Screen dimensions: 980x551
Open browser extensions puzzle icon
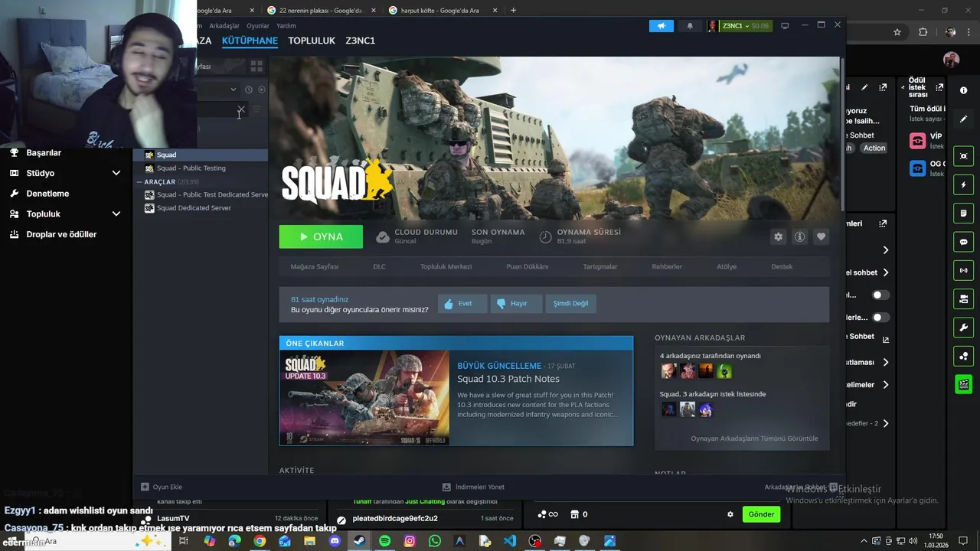[923, 32]
